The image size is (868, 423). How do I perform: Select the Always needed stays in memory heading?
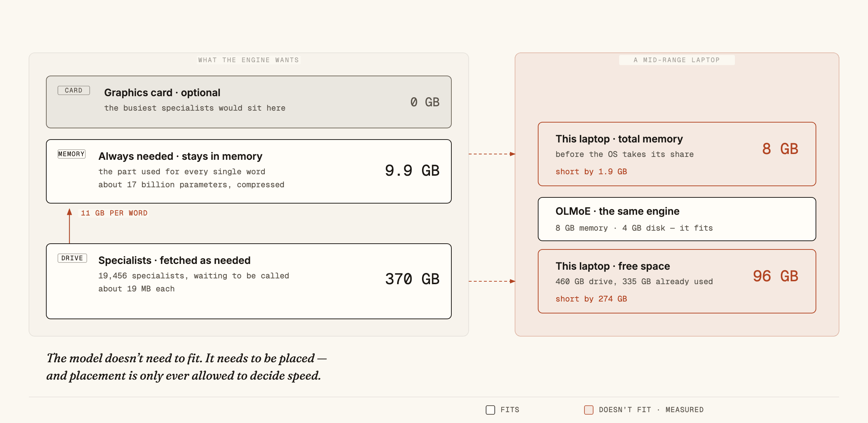coord(180,156)
